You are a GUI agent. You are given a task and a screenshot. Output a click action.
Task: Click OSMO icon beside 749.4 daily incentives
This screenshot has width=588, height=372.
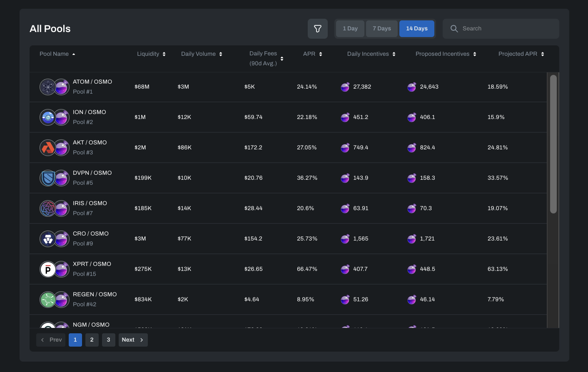[x=345, y=148]
